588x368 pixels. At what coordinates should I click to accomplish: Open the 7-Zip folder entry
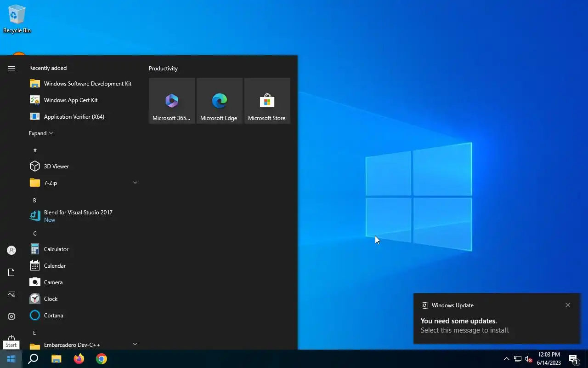pos(83,183)
